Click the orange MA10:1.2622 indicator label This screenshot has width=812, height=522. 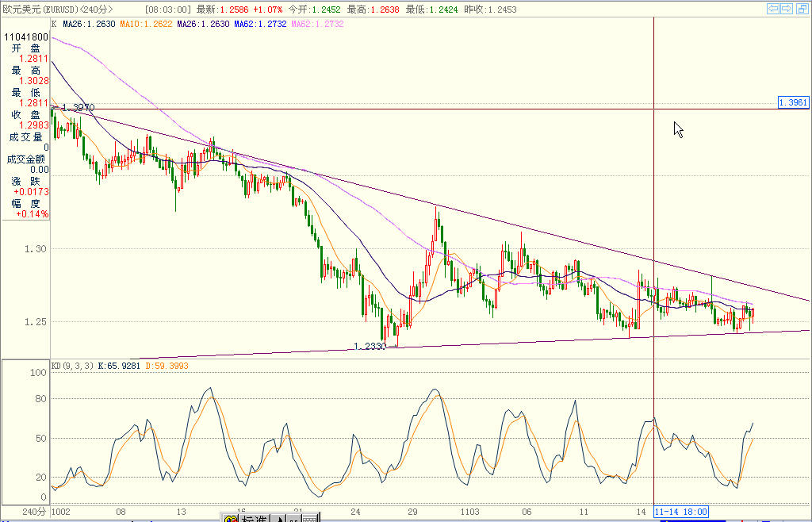(146, 24)
